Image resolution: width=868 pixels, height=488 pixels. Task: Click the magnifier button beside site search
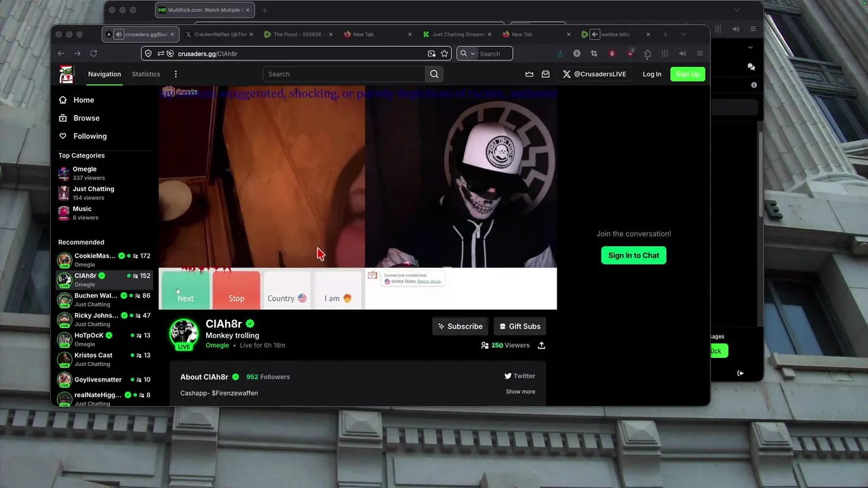[435, 74]
